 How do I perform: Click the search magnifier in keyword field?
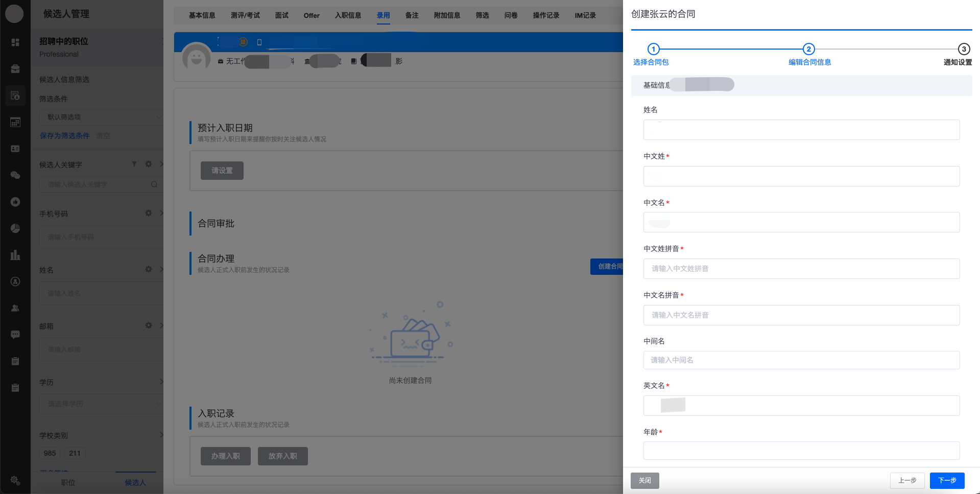(154, 184)
